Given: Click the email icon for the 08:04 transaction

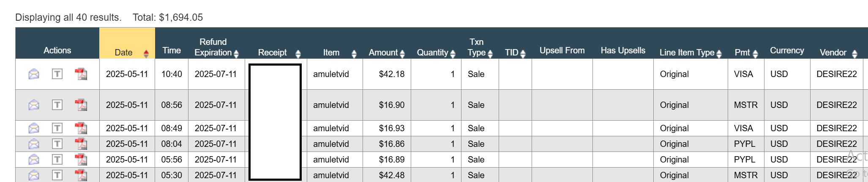Looking at the screenshot, I should coord(34,144).
